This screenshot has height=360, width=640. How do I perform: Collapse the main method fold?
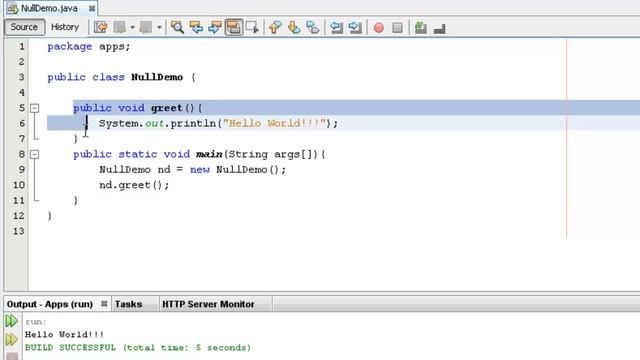pyautogui.click(x=35, y=154)
